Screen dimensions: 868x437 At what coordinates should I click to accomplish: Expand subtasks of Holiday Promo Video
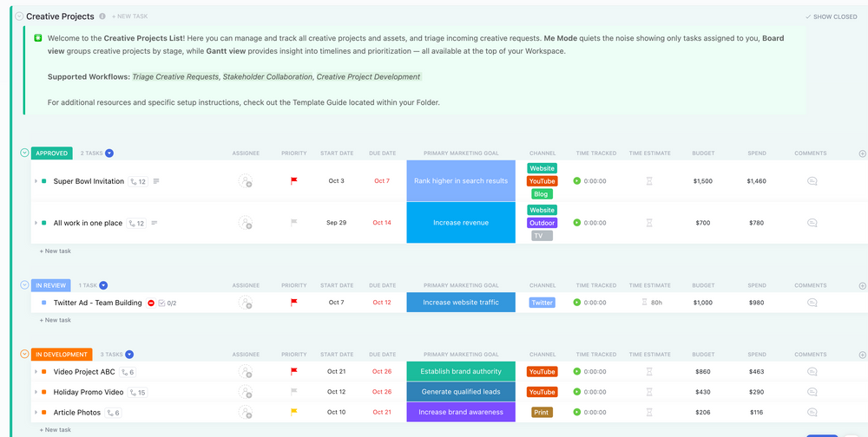pyautogui.click(x=36, y=392)
